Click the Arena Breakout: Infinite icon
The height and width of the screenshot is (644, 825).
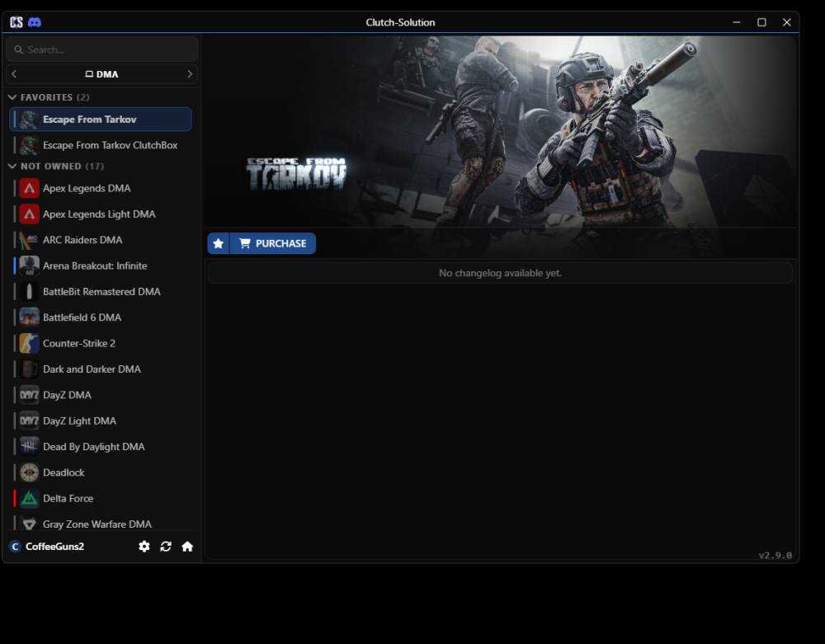coord(30,266)
